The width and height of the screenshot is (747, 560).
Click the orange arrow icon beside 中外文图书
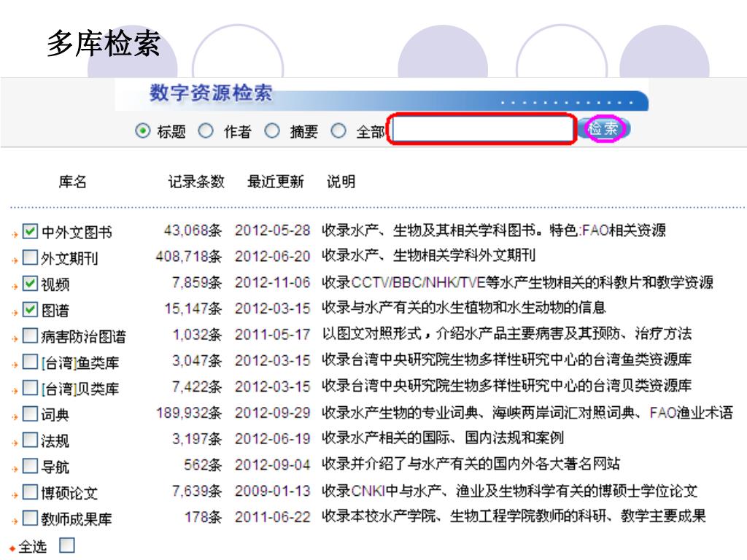click(15, 234)
